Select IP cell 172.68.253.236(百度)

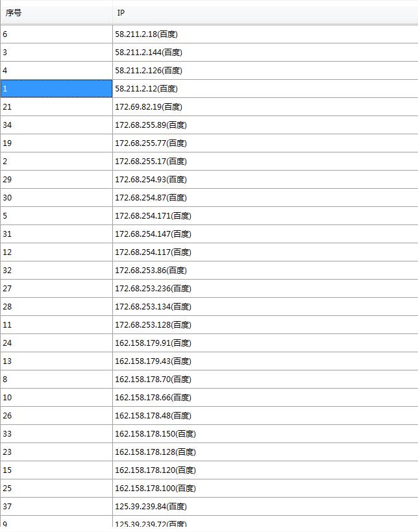pyautogui.click(x=265, y=289)
